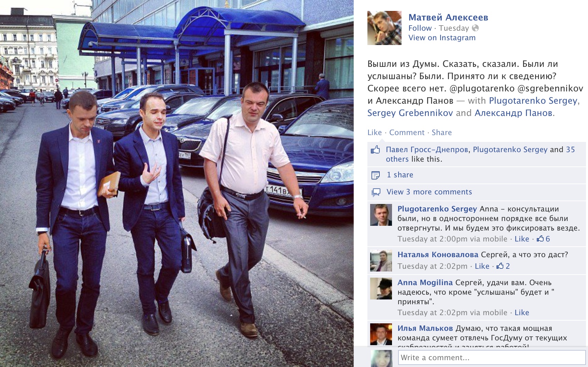The image size is (588, 367).
Task: Click the share note icon
Action: coord(376,175)
